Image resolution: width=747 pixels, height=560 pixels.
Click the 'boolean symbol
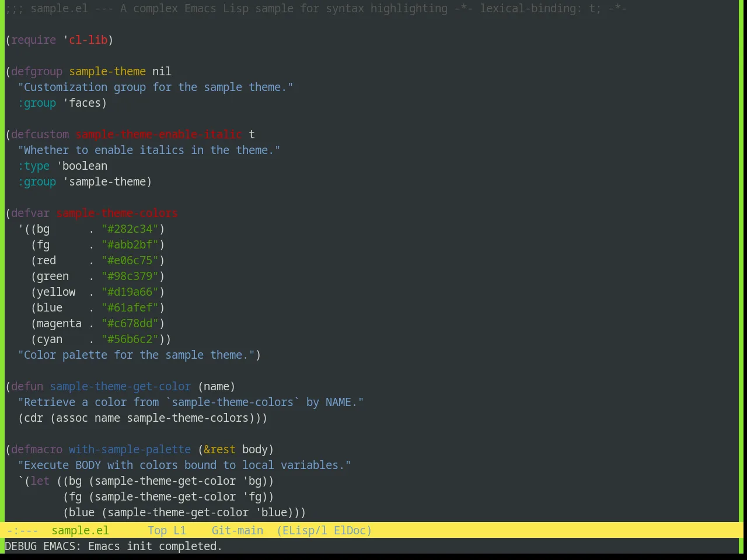[x=82, y=166]
